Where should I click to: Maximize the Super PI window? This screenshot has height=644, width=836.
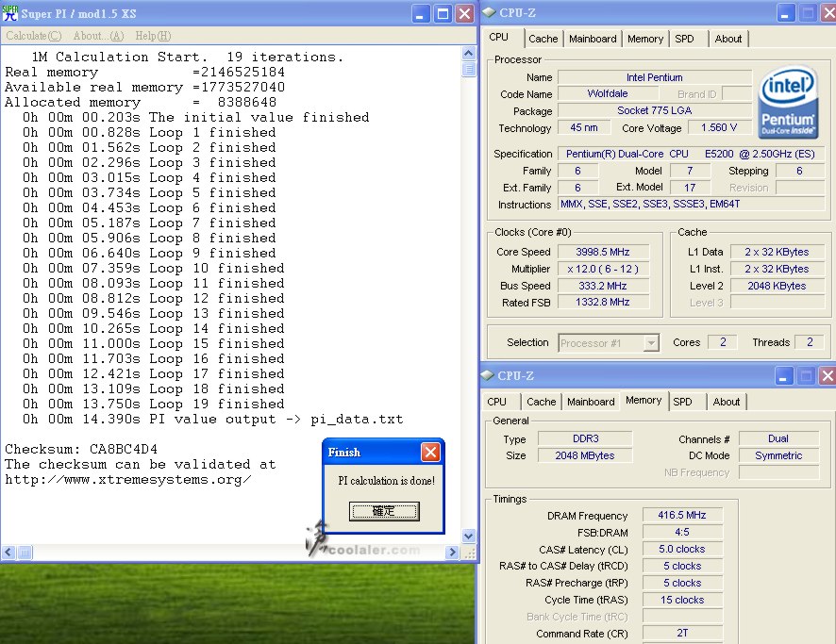point(443,14)
